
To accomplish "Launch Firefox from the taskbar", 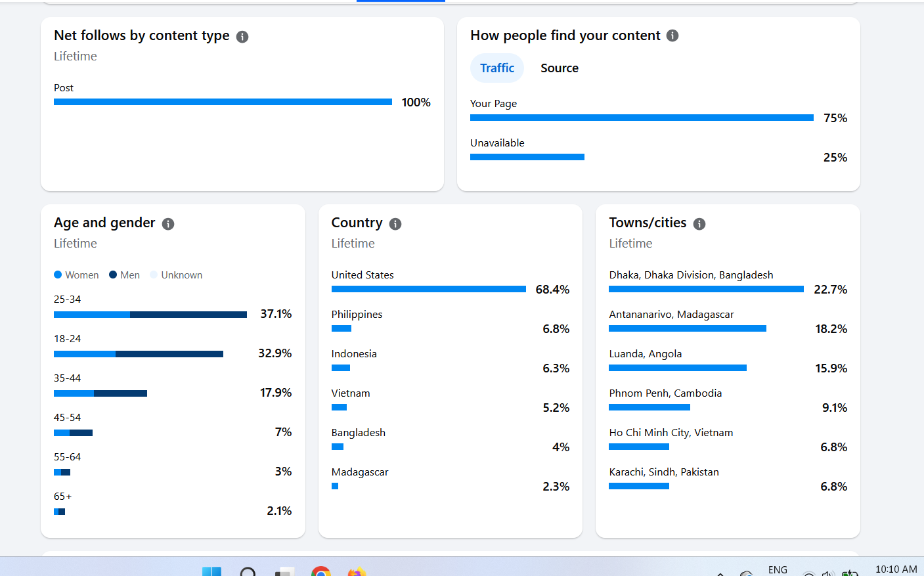I will pos(357,572).
